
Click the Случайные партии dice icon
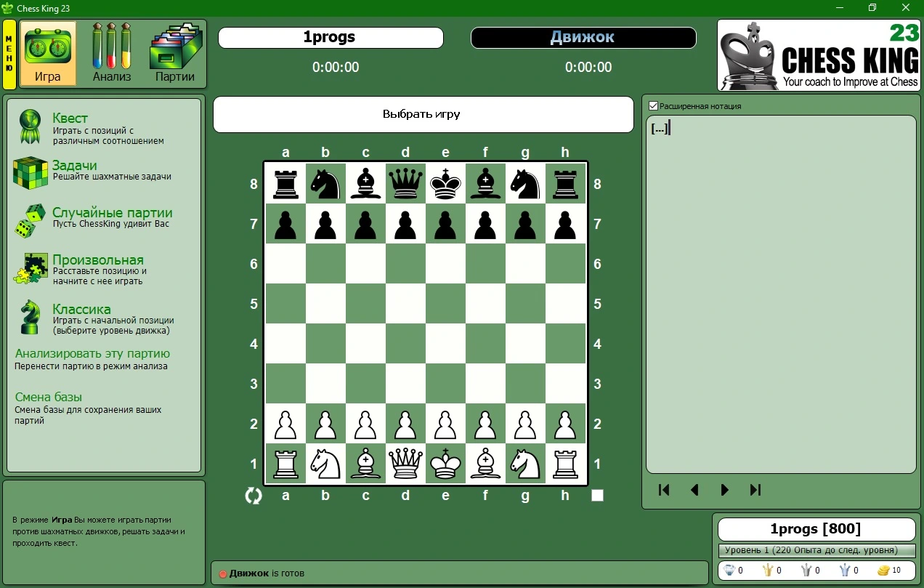30,221
